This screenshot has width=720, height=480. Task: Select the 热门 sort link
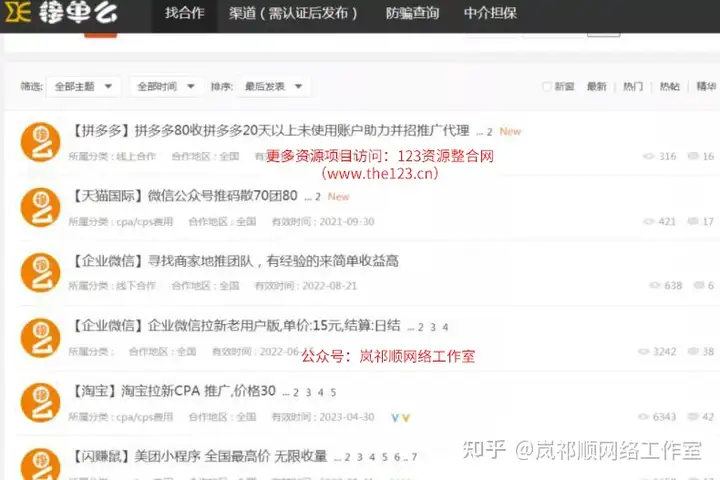(633, 86)
